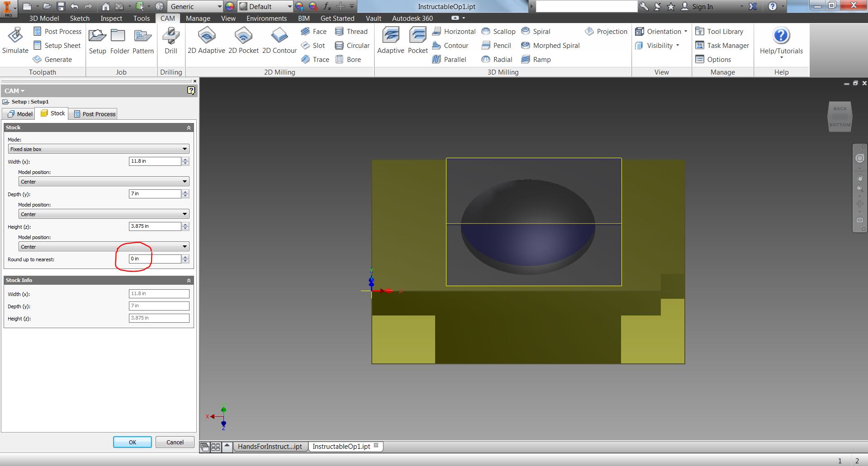Open Depth model position dropdown
This screenshot has height=466, width=868.
pyautogui.click(x=104, y=214)
